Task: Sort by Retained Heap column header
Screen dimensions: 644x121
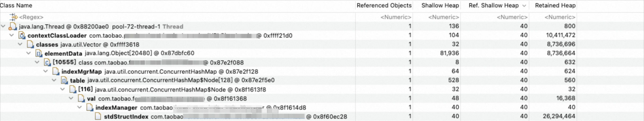Action: [555, 6]
